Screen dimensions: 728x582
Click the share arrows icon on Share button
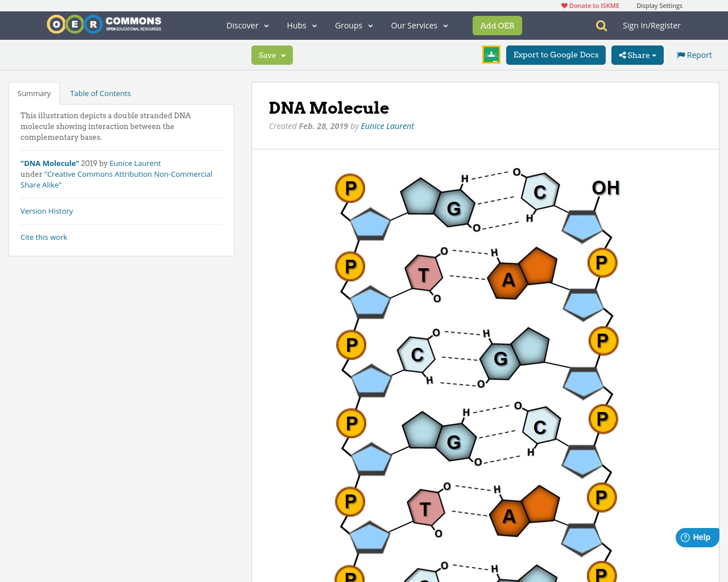coord(623,55)
